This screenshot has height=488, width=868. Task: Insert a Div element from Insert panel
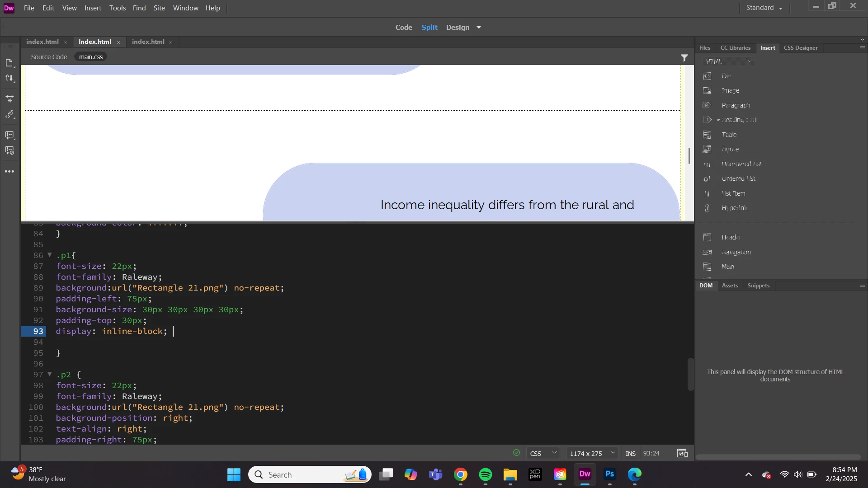tap(726, 76)
